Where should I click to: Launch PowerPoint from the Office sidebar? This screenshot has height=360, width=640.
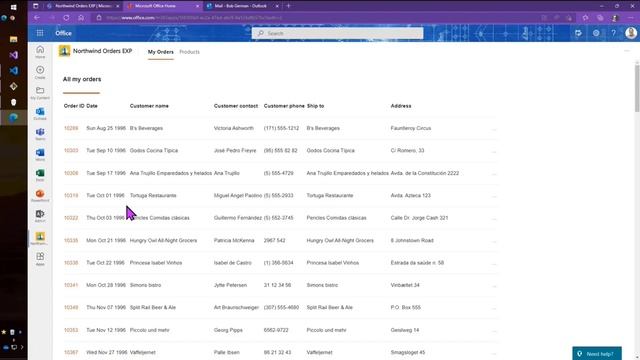(x=40, y=195)
